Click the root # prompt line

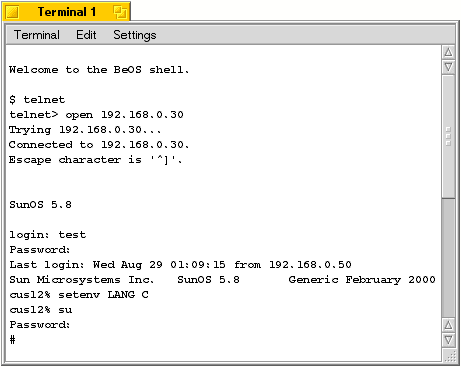pyautogui.click(x=12, y=340)
